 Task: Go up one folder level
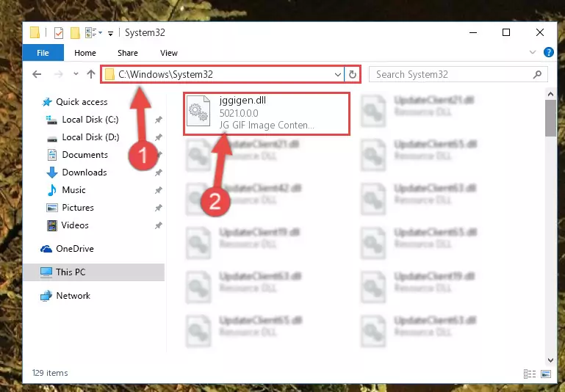click(91, 74)
